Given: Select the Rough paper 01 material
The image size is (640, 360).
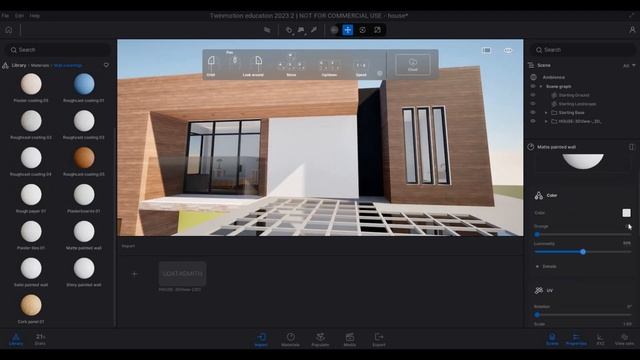Looking at the screenshot, I should tap(31, 195).
